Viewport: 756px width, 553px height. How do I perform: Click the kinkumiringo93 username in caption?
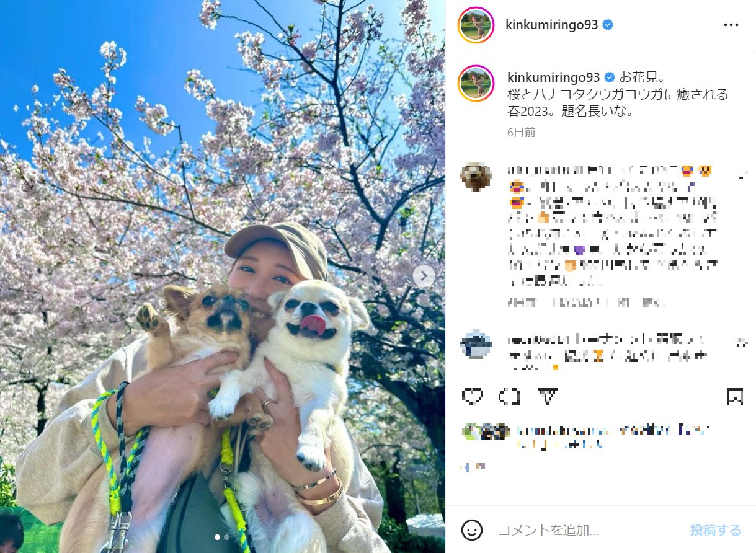pyautogui.click(x=553, y=77)
